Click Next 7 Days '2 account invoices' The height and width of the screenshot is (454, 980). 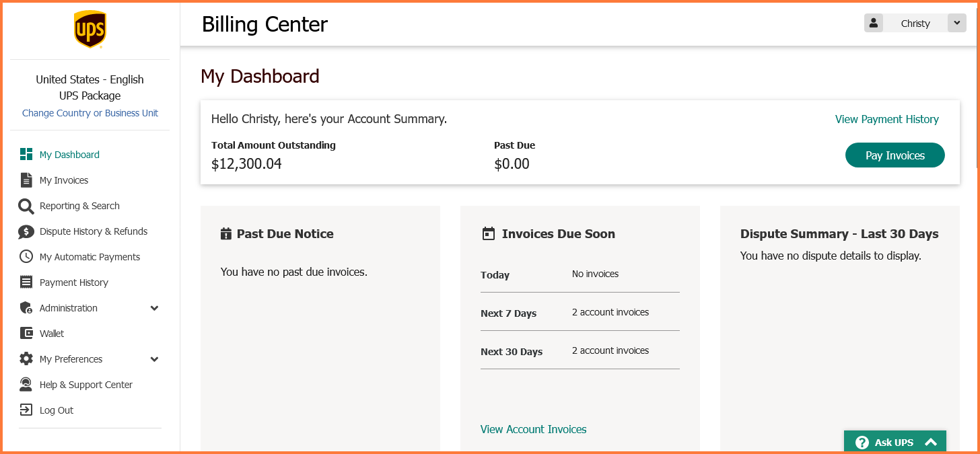click(x=610, y=312)
